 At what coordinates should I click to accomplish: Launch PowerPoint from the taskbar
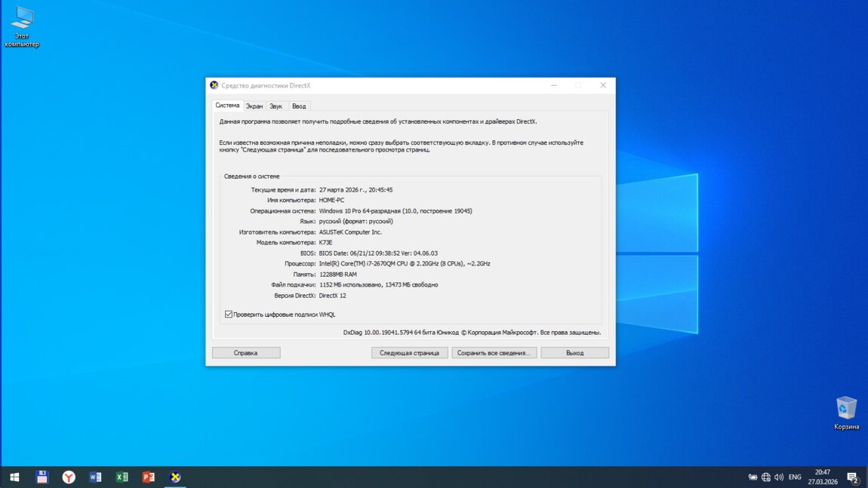point(149,477)
